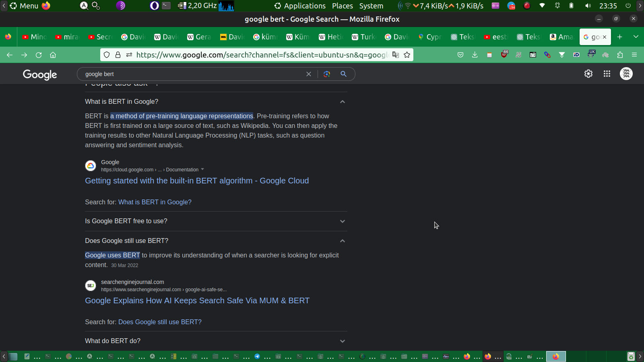This screenshot has height=362, width=644.
Task: Open 'Getting started with the built-in BERT algorithm' link
Action: click(x=197, y=181)
